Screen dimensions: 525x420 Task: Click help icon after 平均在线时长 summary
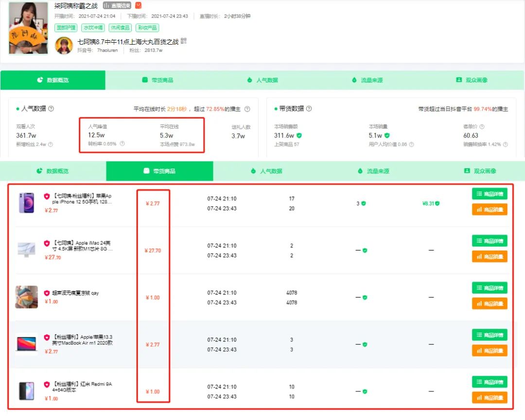tap(247, 109)
